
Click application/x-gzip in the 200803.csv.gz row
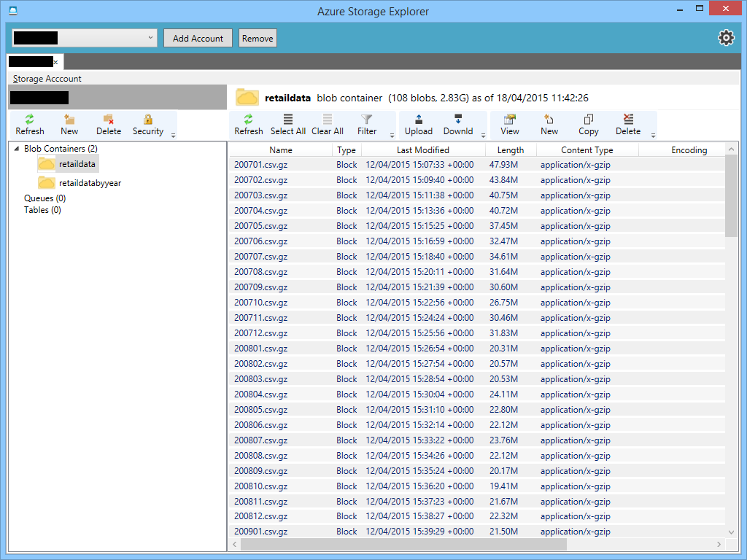pyautogui.click(x=575, y=379)
